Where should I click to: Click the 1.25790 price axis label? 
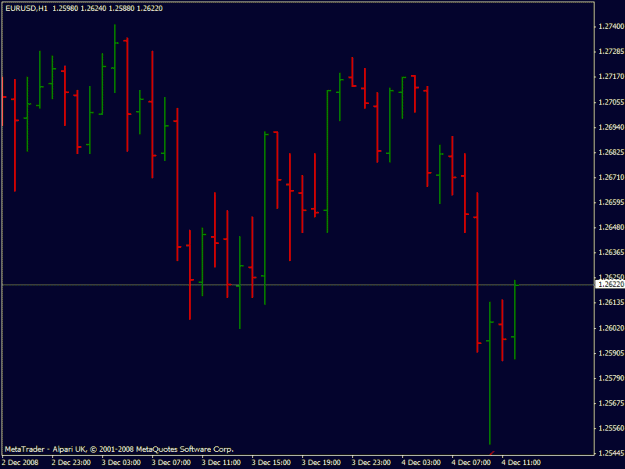tap(611, 378)
